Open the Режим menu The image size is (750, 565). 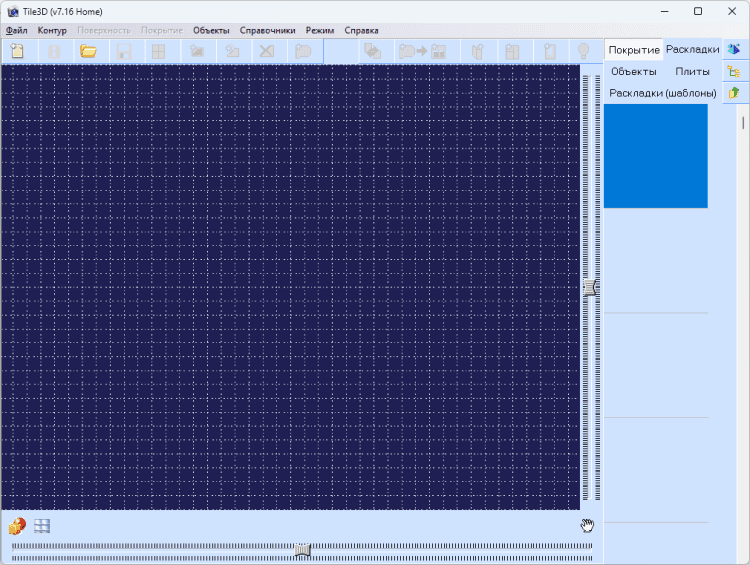click(320, 30)
